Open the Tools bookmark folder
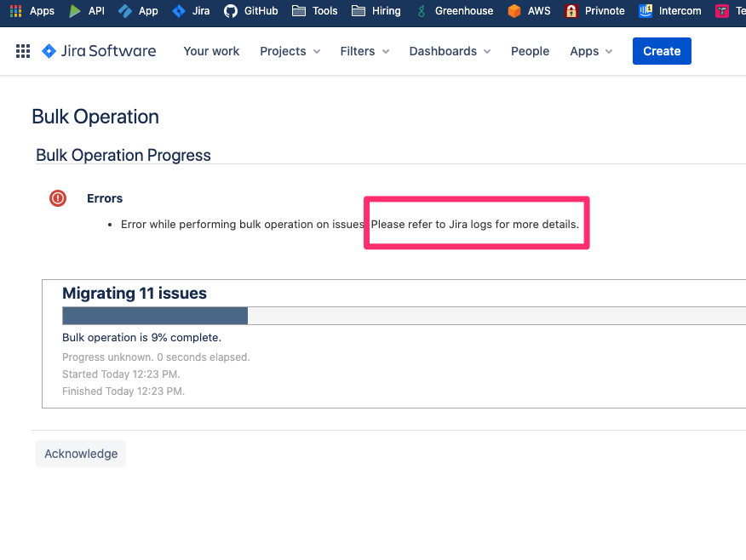Viewport: 746px width, 560px height. (314, 10)
